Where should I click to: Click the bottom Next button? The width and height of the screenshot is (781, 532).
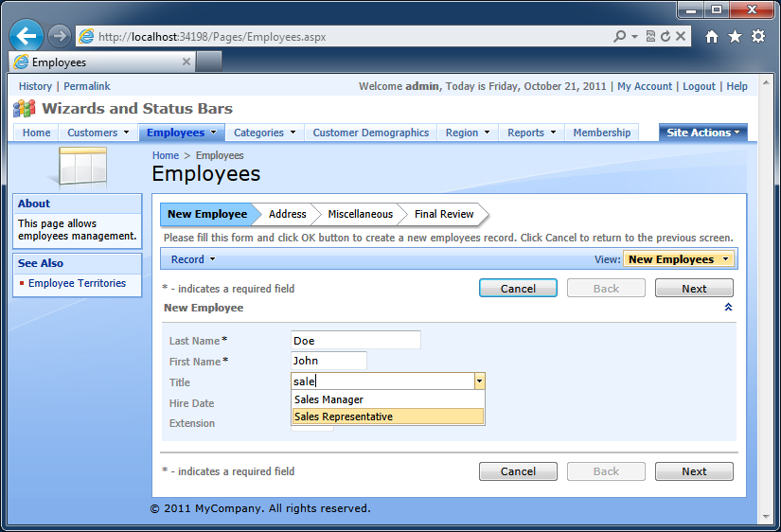694,471
